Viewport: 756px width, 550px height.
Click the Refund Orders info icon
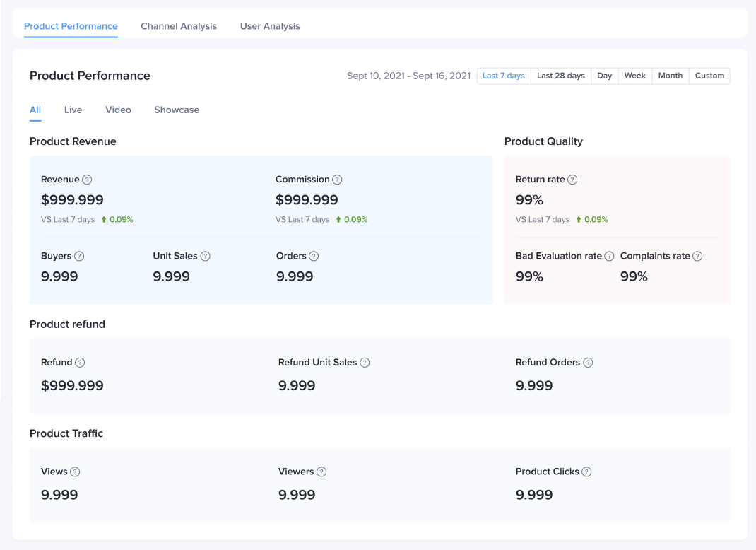588,363
